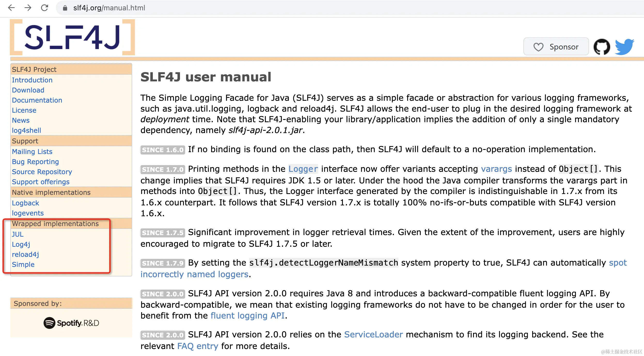Click the padlock site info icon
This screenshot has width=644, height=356.
(x=65, y=8)
